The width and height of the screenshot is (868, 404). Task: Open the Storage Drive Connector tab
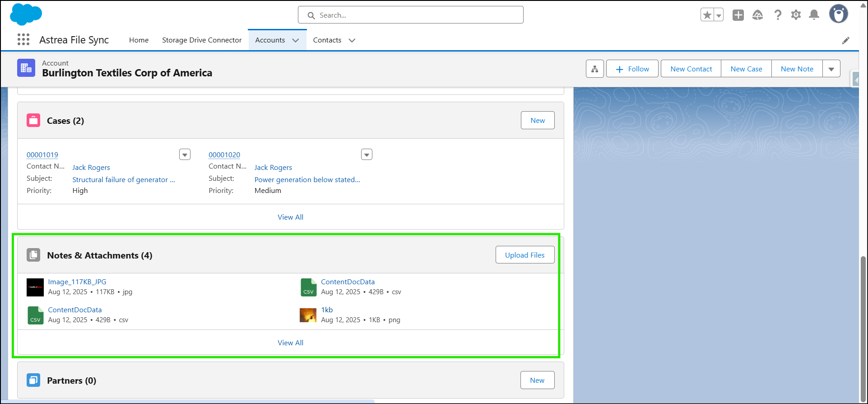pos(202,40)
